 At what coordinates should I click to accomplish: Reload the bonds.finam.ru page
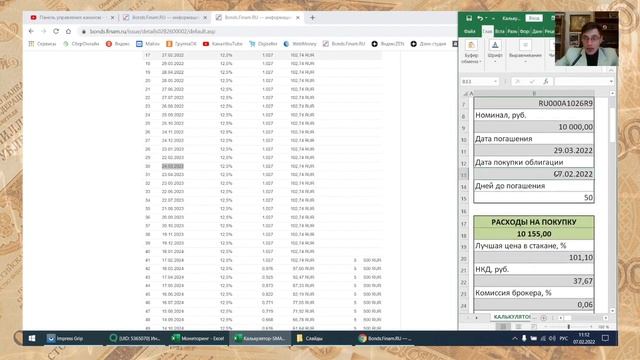[x=56, y=31]
